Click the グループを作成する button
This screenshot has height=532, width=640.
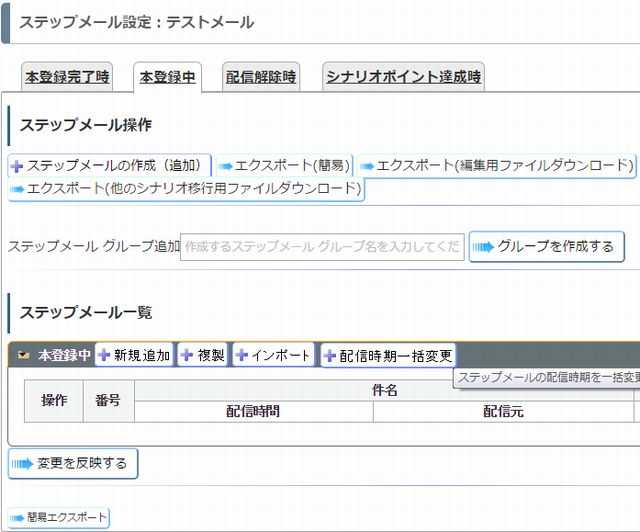click(547, 247)
